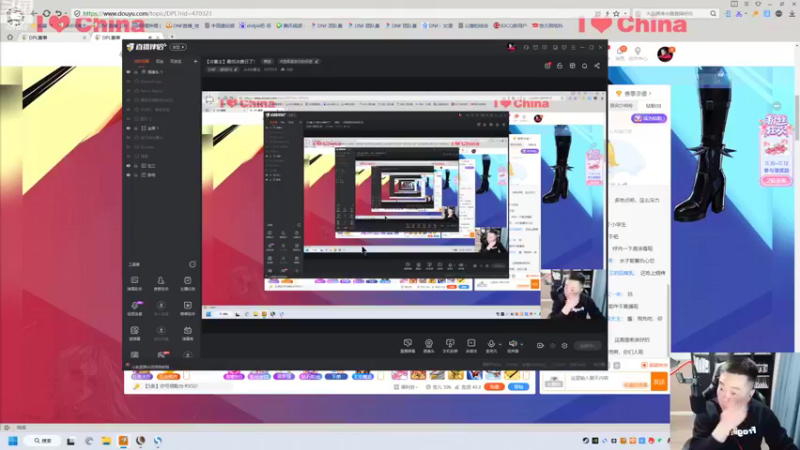
Task: Click the lock icon in stream app header
Action: [x=560, y=66]
